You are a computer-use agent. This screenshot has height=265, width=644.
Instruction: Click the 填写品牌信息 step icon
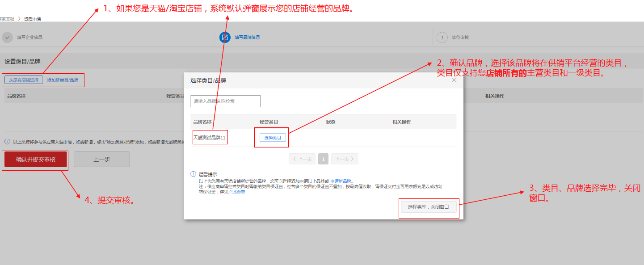(x=225, y=37)
